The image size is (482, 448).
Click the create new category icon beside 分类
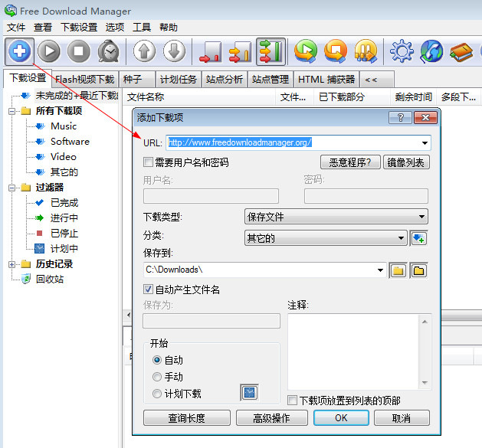(x=419, y=238)
